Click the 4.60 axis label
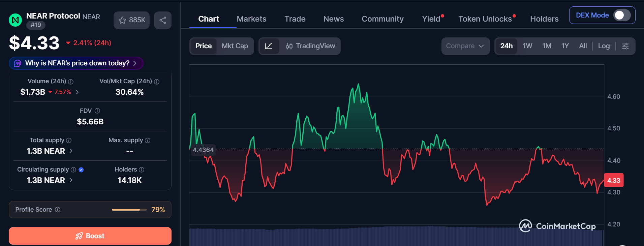This screenshot has height=246, width=644. click(614, 97)
